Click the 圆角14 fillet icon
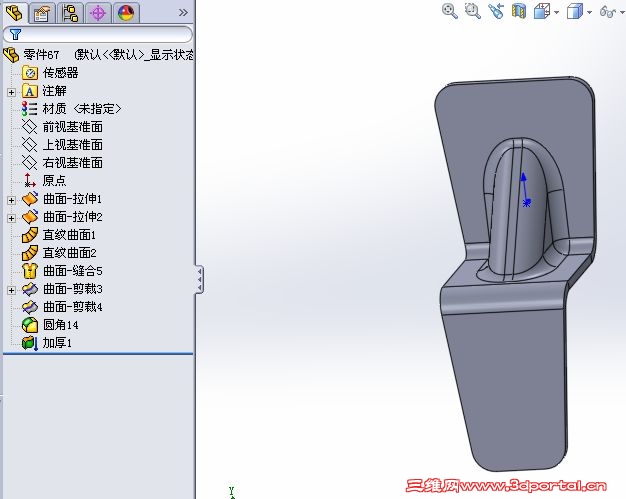This screenshot has width=626, height=499. coord(30,325)
